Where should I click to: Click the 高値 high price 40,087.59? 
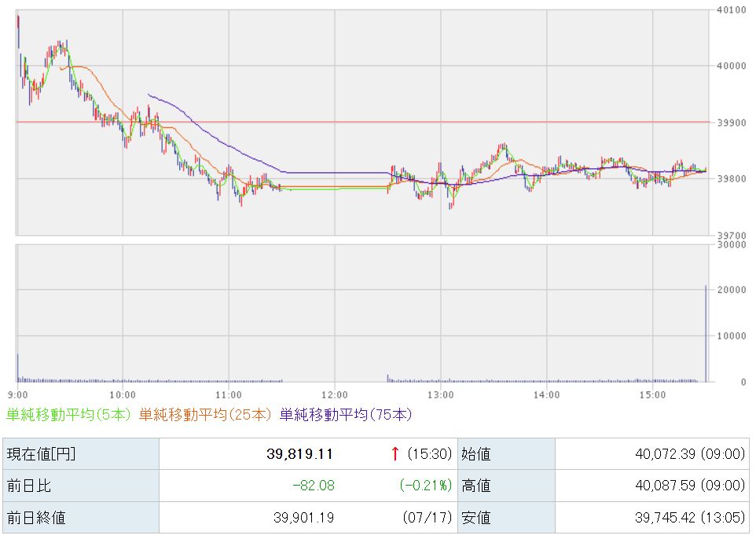(x=666, y=486)
